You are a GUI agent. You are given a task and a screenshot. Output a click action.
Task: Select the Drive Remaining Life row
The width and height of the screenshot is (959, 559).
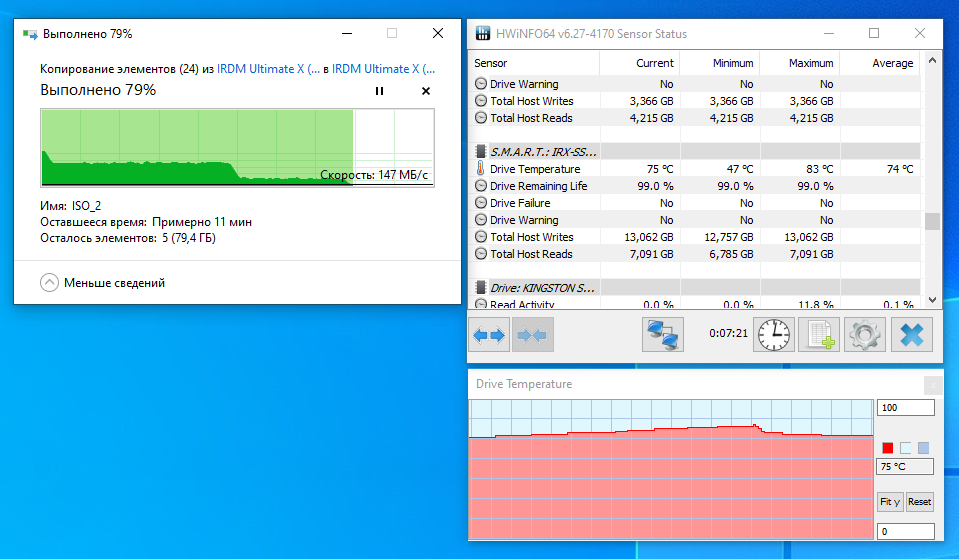695,186
